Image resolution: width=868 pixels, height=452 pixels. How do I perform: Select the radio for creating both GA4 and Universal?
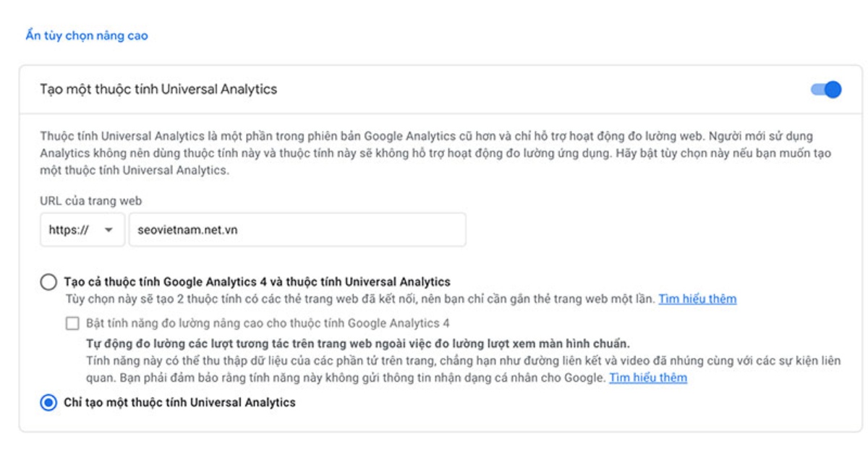click(x=48, y=282)
